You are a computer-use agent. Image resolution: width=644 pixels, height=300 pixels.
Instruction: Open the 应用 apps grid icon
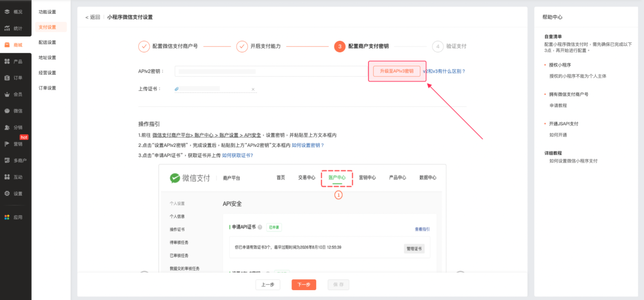(x=7, y=217)
